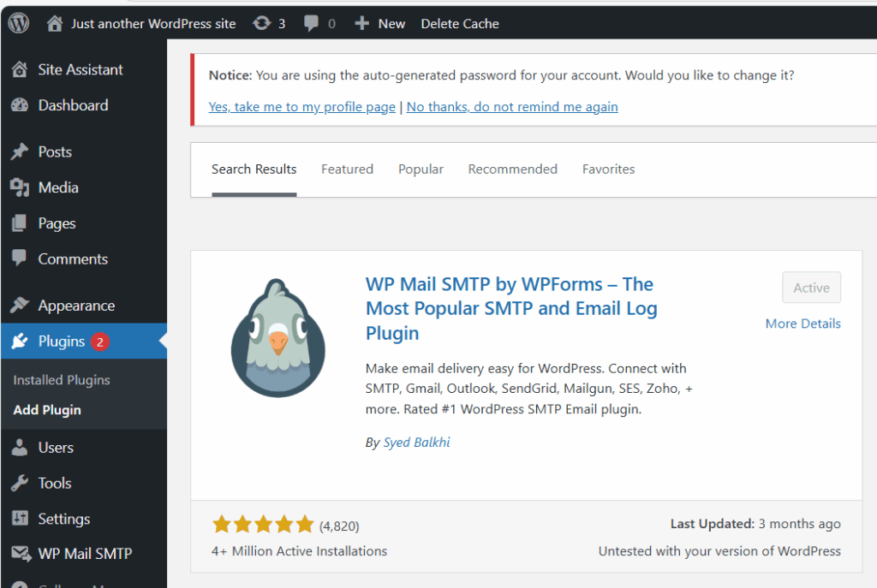877x588 pixels.
Task: Open updates via the refresh icon
Action: [x=261, y=23]
